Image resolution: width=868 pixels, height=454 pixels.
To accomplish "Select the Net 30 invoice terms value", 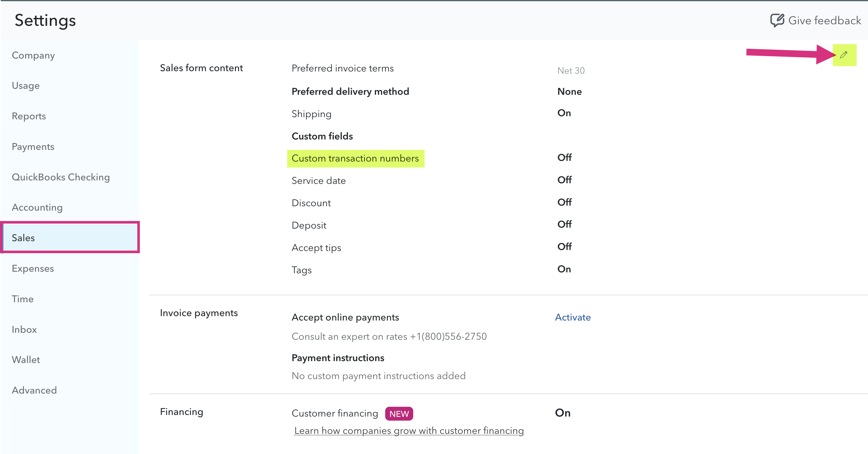I will pos(571,71).
